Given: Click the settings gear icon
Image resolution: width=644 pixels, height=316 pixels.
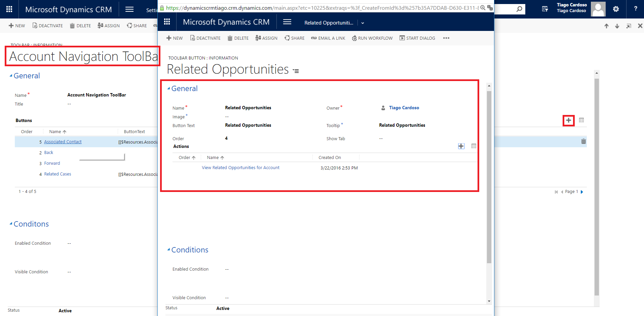Looking at the screenshot, I should pos(616,9).
